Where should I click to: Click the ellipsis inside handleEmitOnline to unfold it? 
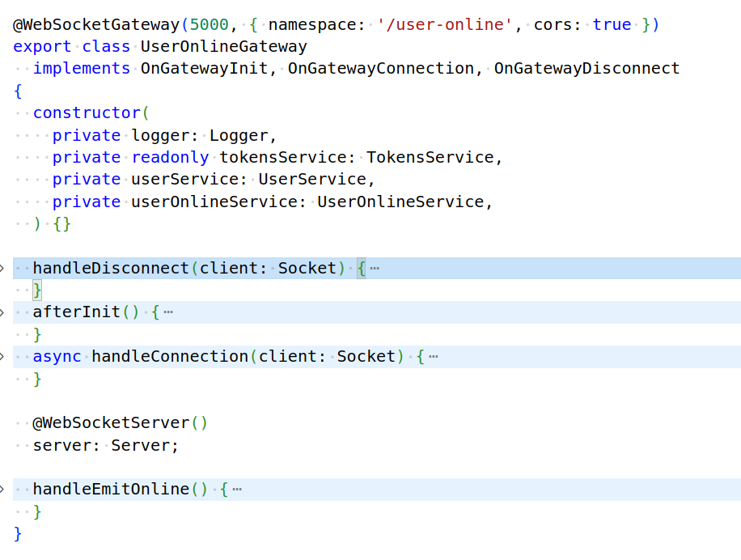(x=237, y=489)
